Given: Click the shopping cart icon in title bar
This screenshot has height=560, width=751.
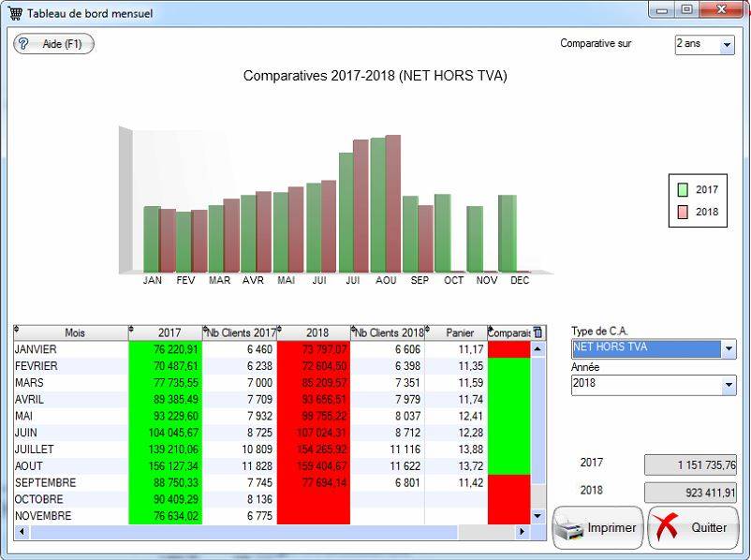Looking at the screenshot, I should tap(16, 13).
